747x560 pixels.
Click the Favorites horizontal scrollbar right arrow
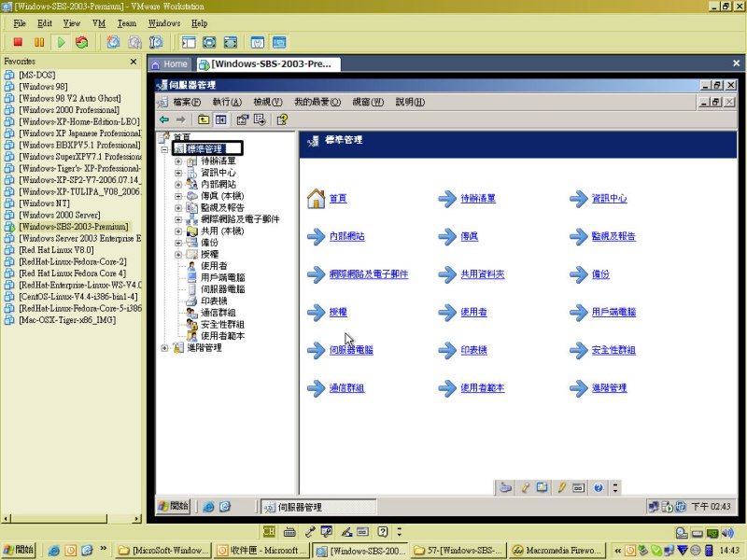click(x=137, y=519)
